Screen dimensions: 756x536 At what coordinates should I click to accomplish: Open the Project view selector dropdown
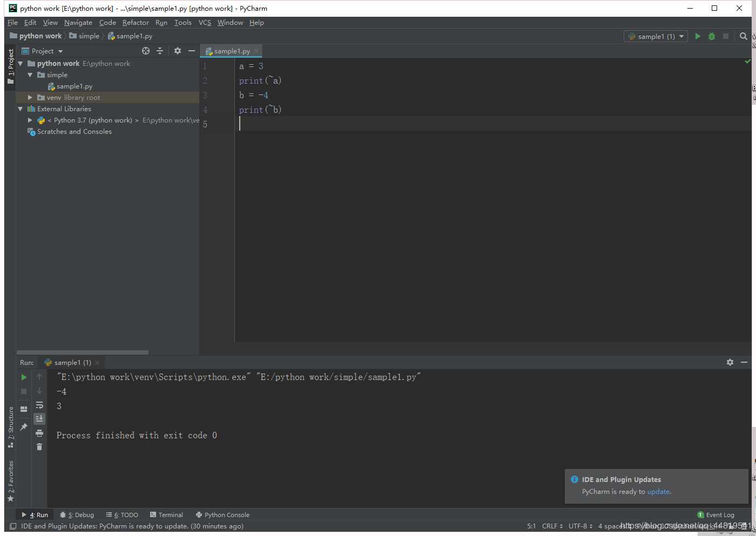click(42, 51)
